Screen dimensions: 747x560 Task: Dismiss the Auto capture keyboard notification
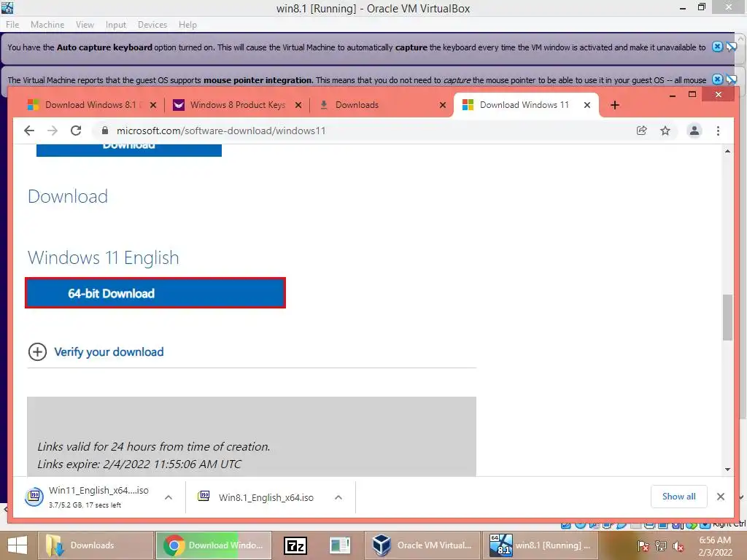[717, 47]
